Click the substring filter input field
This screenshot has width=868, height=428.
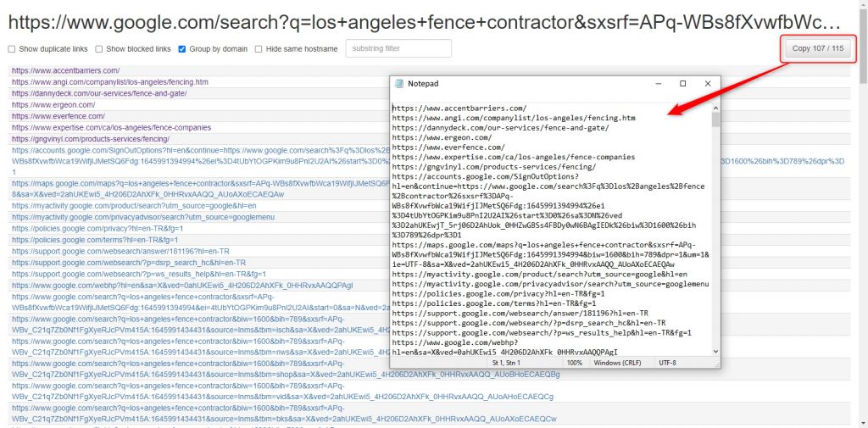(398, 49)
